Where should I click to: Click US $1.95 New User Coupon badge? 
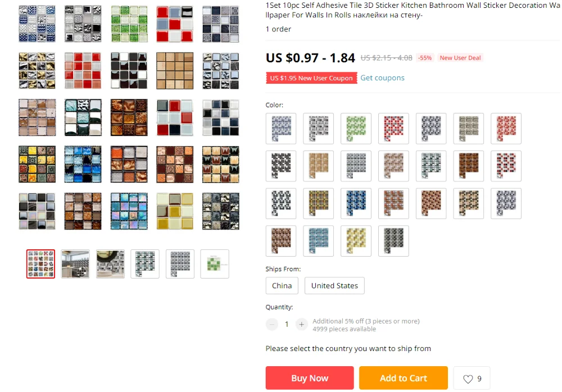(x=311, y=78)
